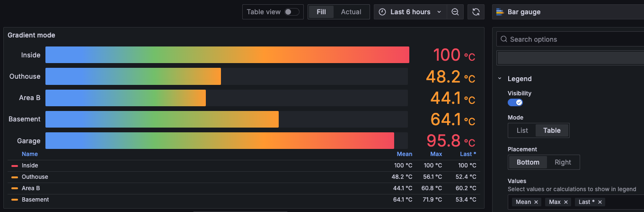Remove the Mean tag from Values
Viewport: 644px width, 212px height.
tap(536, 202)
